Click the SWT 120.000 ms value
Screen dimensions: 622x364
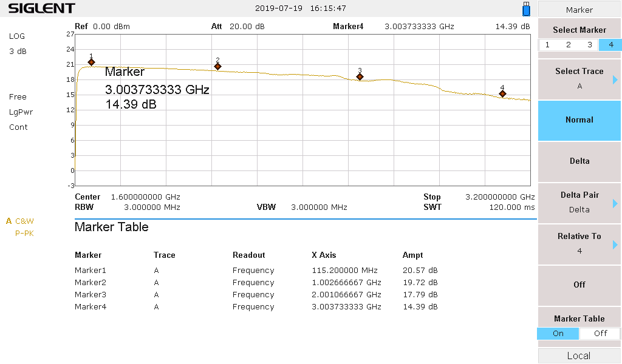pos(511,207)
